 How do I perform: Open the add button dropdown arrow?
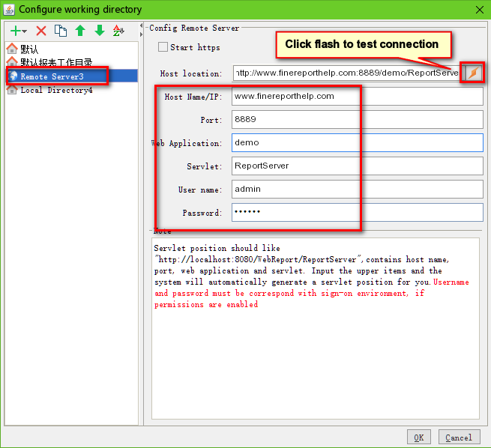[25, 31]
